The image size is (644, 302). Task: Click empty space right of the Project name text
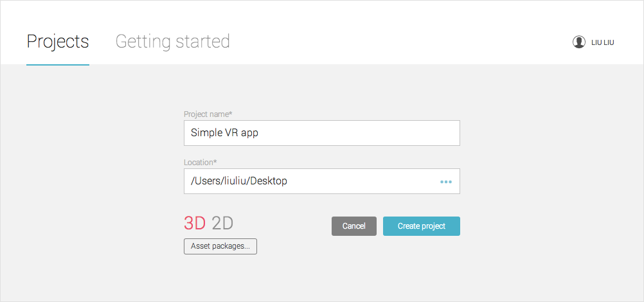[373, 133]
